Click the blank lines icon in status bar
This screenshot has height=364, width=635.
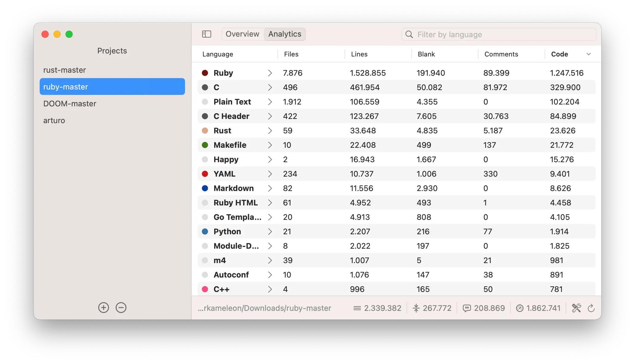click(x=416, y=308)
